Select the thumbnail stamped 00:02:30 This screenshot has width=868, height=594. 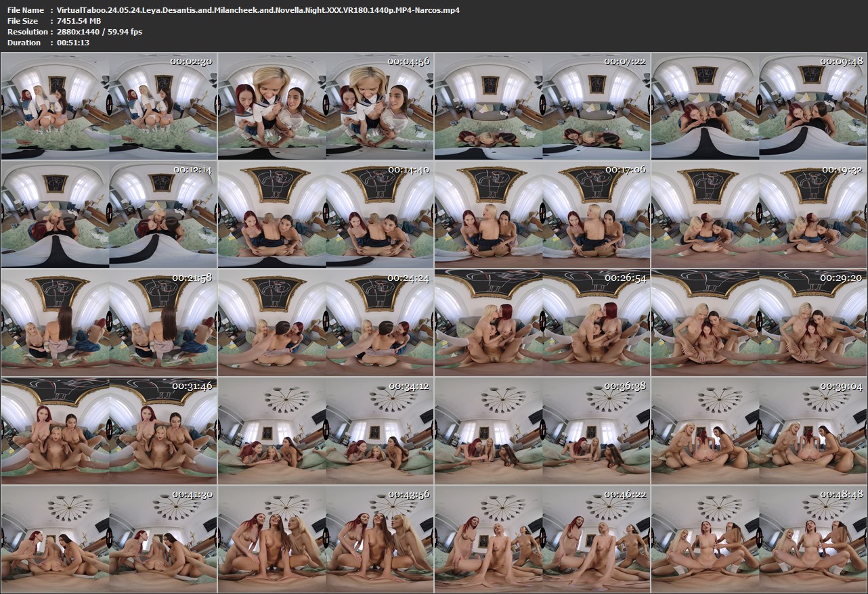109,106
